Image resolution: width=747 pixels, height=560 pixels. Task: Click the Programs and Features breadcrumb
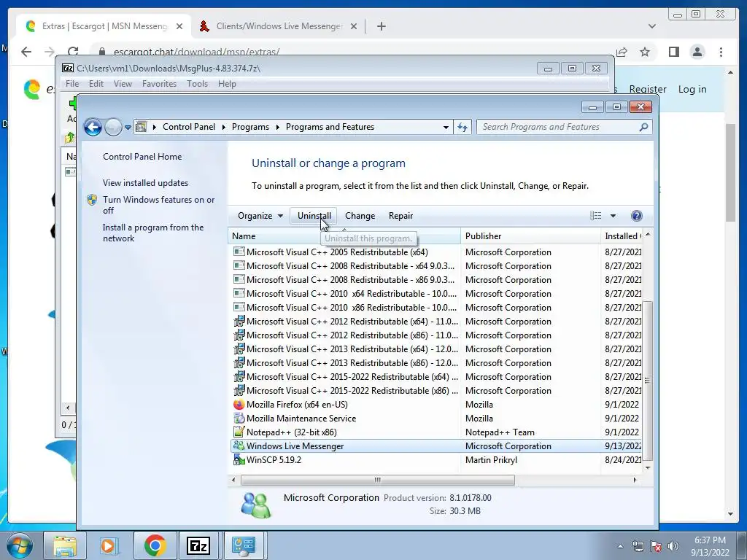[x=330, y=127]
